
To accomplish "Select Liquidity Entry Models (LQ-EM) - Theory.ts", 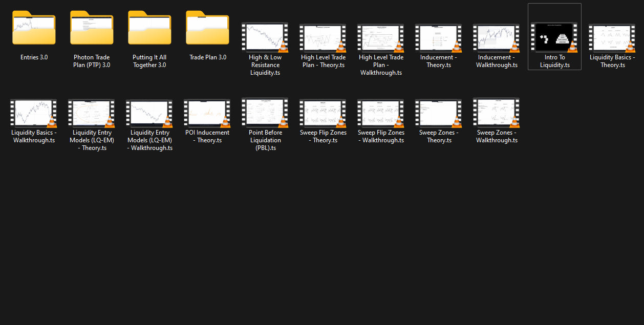I will click(x=92, y=113).
